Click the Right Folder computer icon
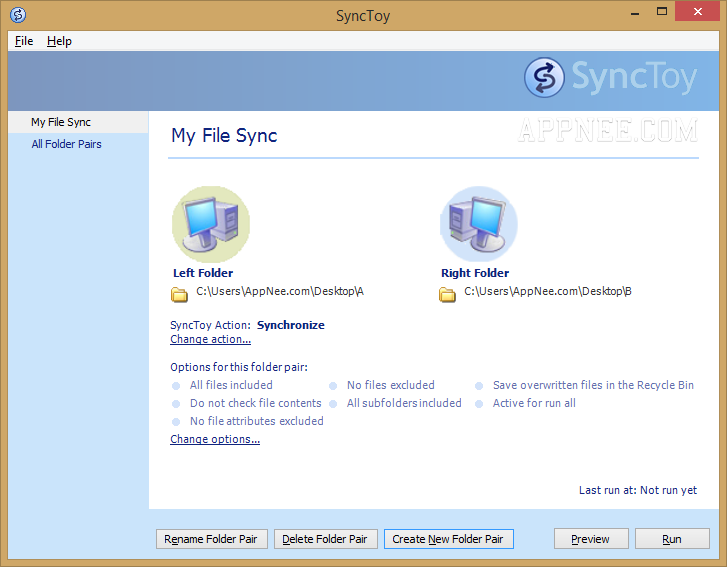727x567 pixels. click(479, 224)
